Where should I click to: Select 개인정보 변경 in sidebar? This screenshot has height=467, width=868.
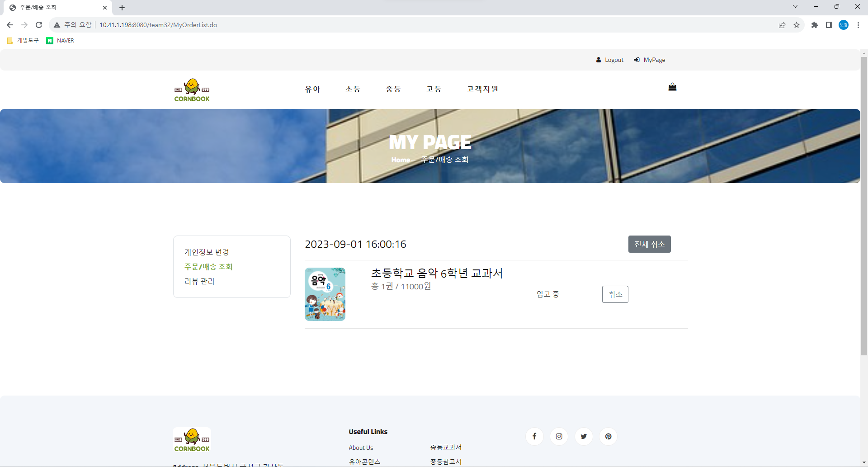[x=207, y=252]
